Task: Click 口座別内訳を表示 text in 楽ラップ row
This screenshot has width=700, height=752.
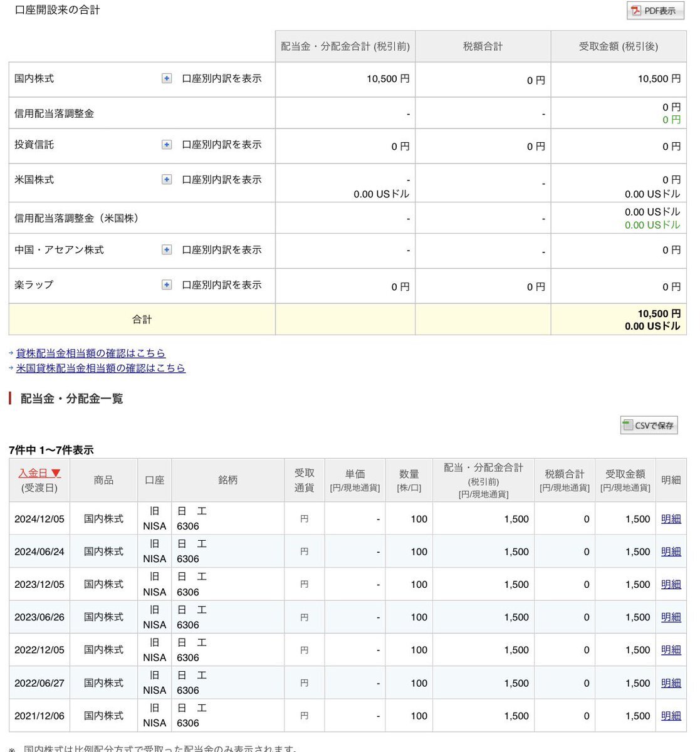Action: pos(222,285)
